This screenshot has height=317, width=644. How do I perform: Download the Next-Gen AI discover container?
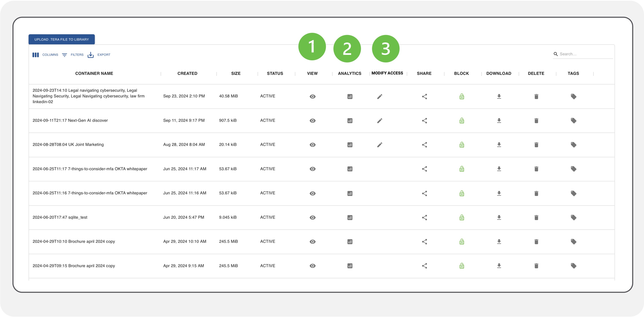coord(499,121)
